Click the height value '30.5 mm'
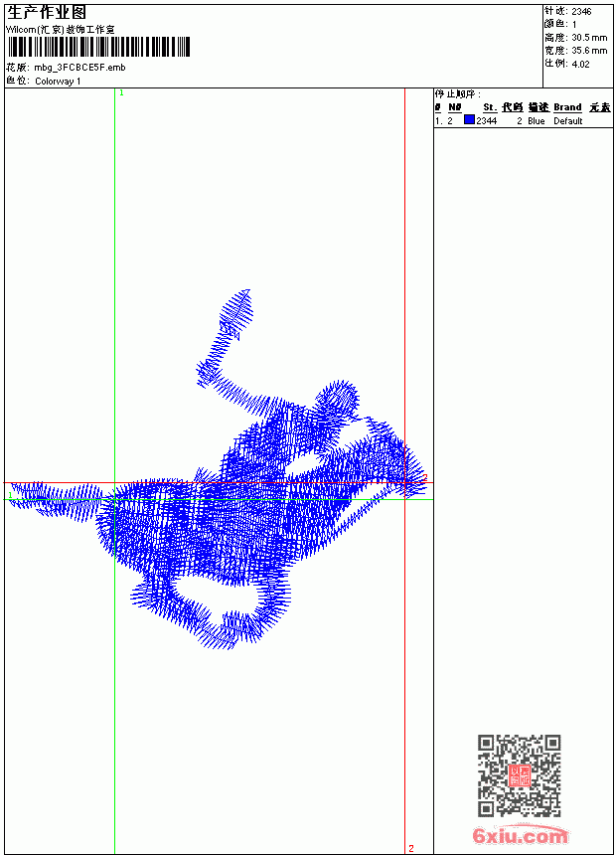This screenshot has height=855, width=616. (589, 38)
